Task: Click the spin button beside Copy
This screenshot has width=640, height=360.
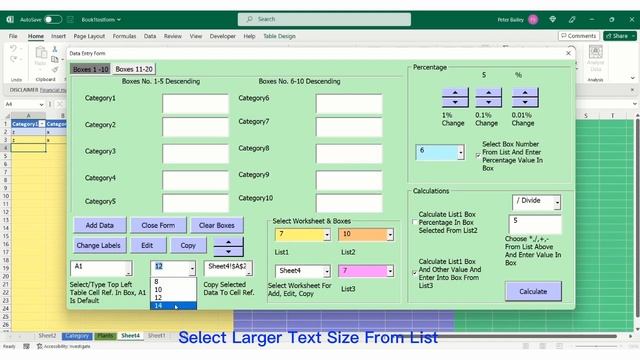Action: [229, 247]
